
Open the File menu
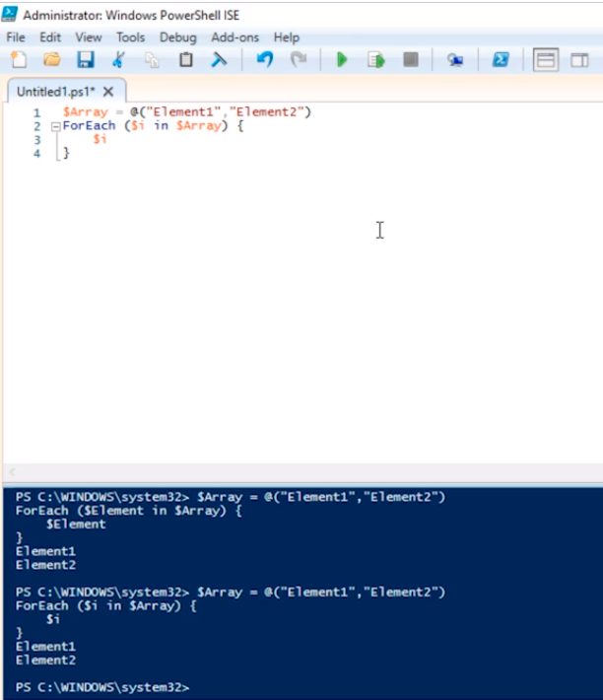click(x=16, y=37)
